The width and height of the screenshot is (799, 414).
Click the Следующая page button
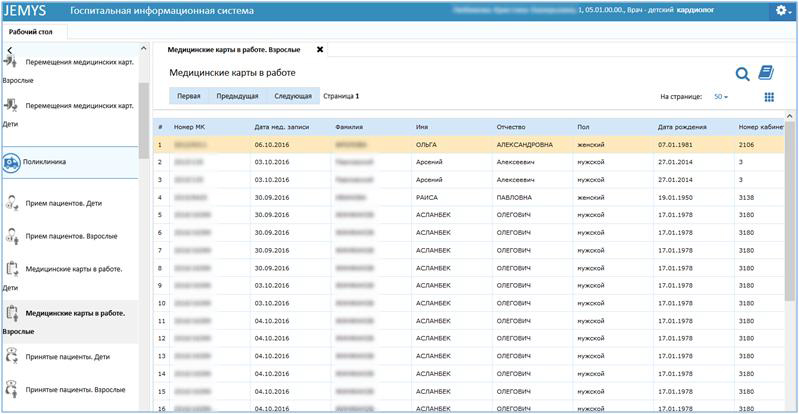click(292, 97)
